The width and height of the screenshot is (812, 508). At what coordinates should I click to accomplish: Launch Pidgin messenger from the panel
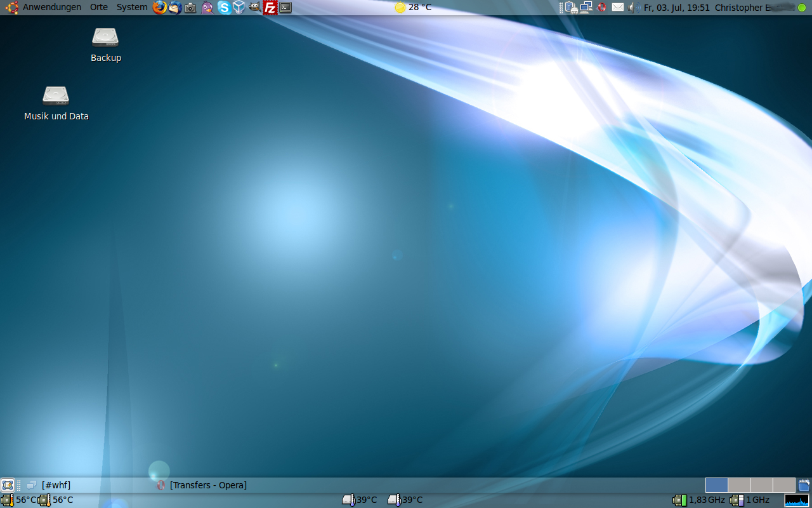click(207, 8)
